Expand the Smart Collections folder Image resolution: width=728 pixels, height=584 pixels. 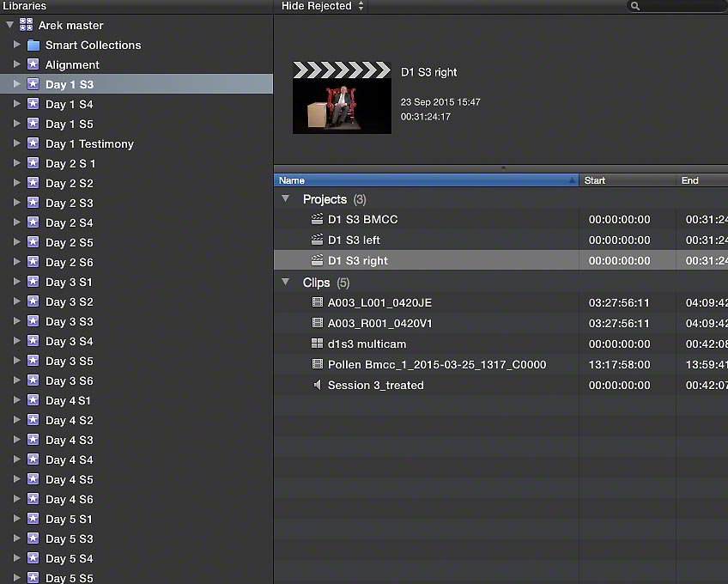click(x=16, y=45)
